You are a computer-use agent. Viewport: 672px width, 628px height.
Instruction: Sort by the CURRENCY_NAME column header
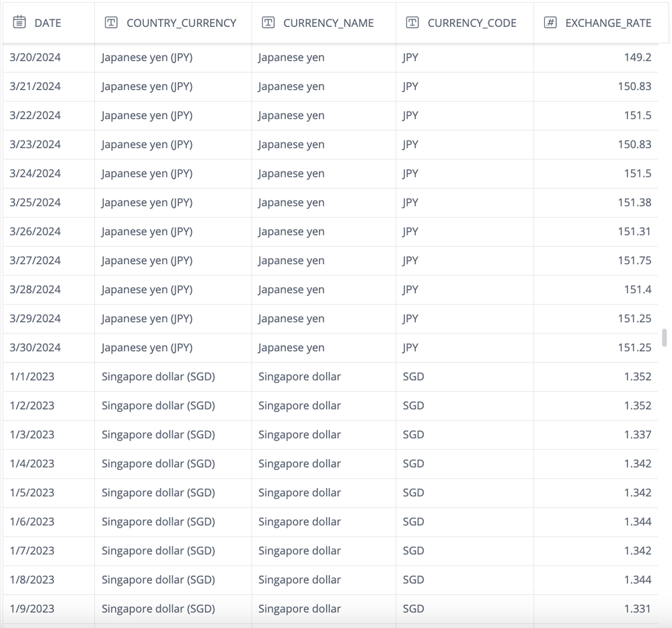tap(328, 23)
